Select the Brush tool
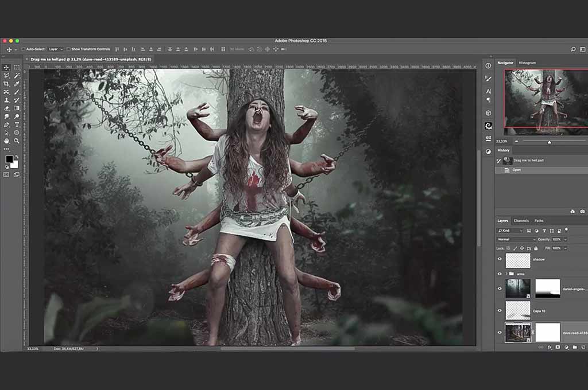The image size is (588, 390). pyautogui.click(x=17, y=92)
